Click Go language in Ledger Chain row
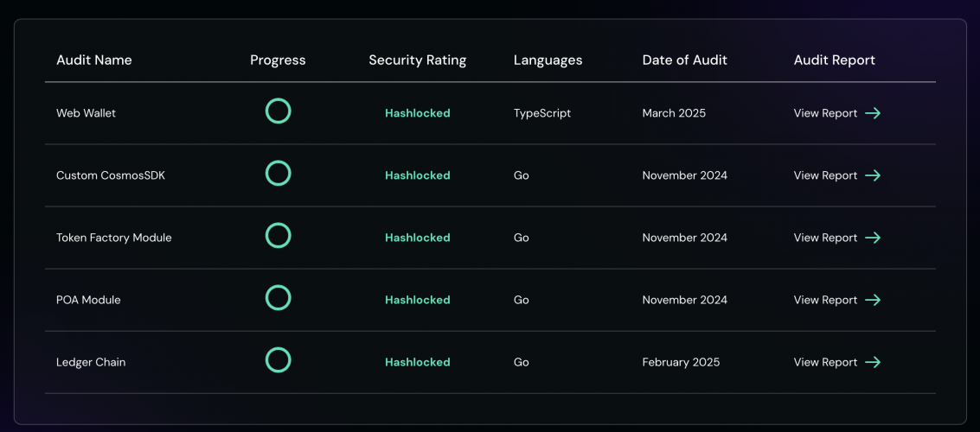Viewport: 980px width, 432px height. coord(522,362)
